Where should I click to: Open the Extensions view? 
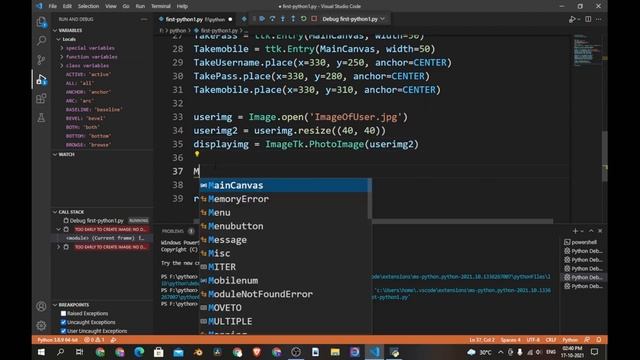pos(41,98)
